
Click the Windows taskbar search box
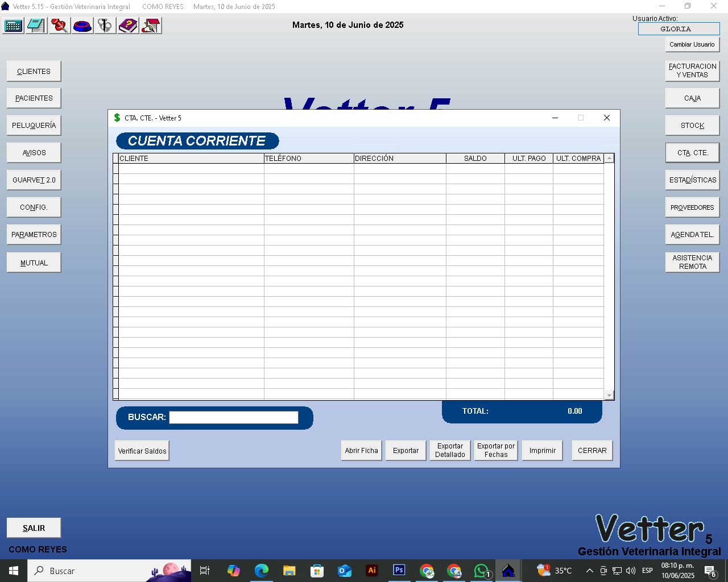[x=109, y=571]
